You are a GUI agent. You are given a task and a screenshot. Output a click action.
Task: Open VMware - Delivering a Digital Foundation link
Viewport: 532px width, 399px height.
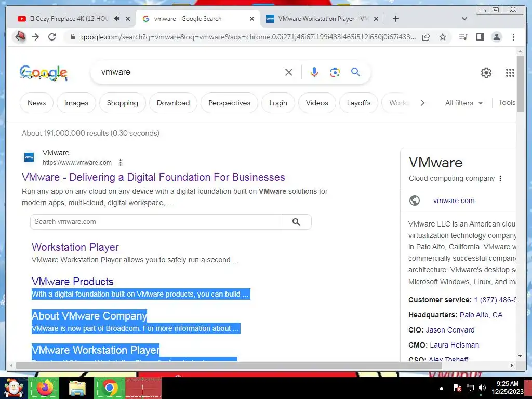point(153,177)
